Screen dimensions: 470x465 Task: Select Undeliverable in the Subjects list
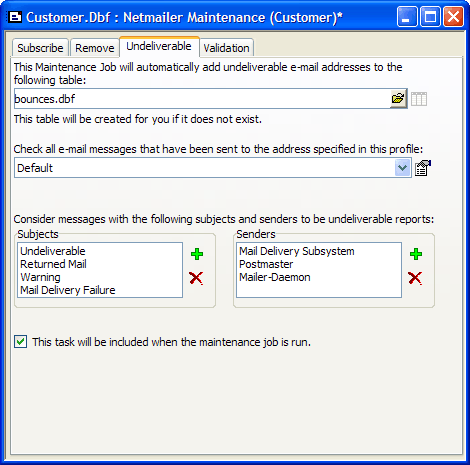53,251
